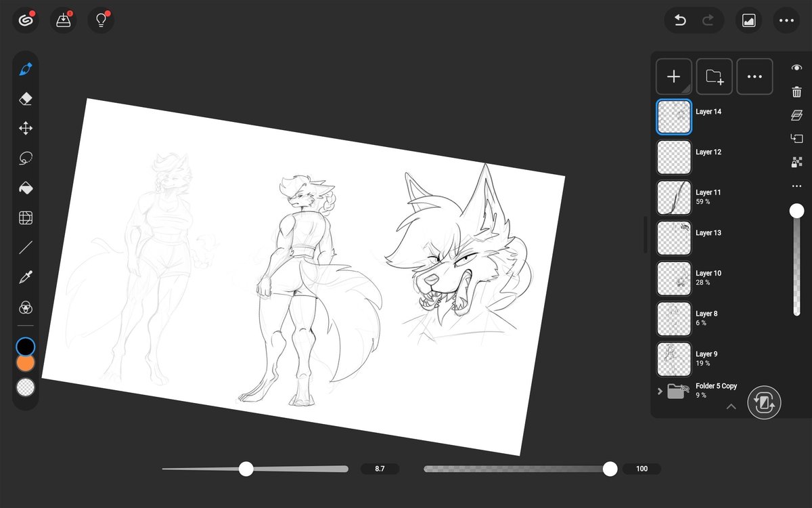Select the Line shape tool
The image size is (812, 508).
click(x=26, y=248)
